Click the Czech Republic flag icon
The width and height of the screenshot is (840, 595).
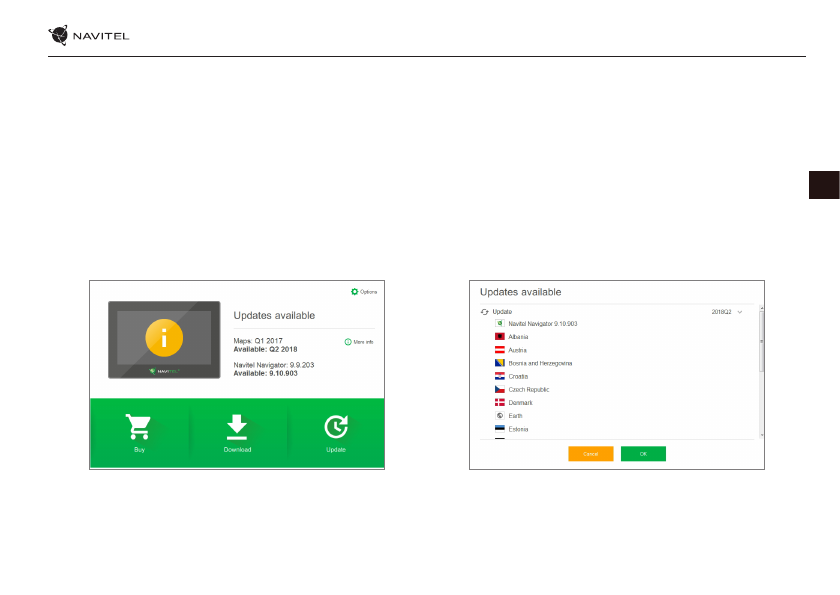pos(499,389)
